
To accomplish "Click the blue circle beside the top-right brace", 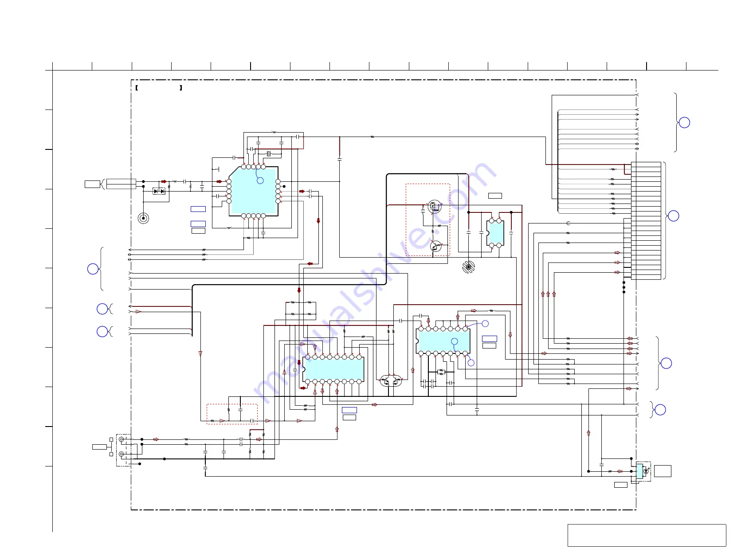I will click(x=684, y=122).
